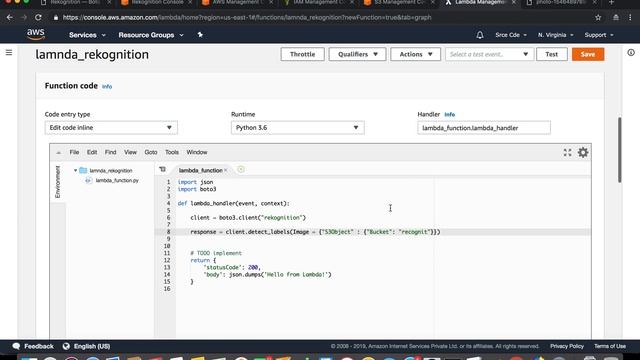Click the pin shortcuts icon
The width and height of the screenshot is (640, 360).
200,35
